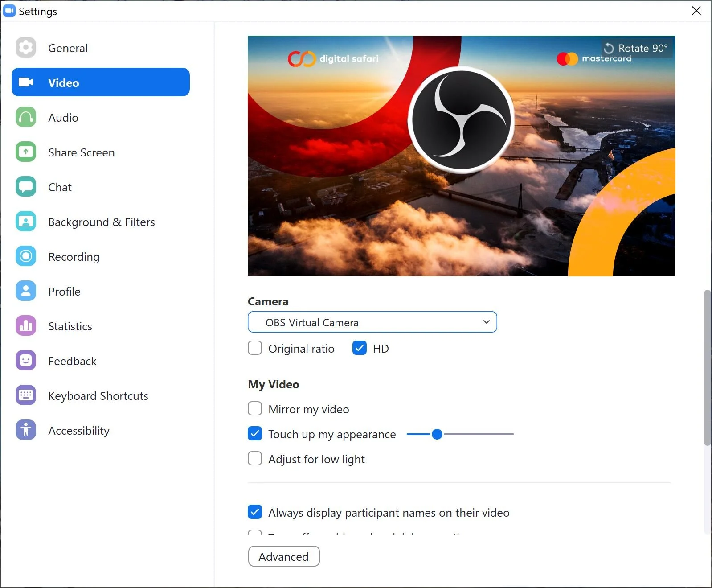Click the Advanced button
712x588 pixels.
pos(284,556)
